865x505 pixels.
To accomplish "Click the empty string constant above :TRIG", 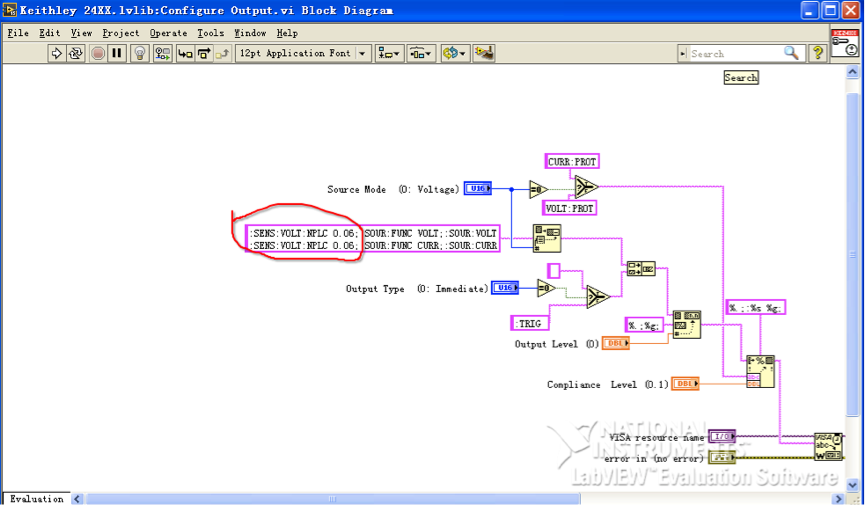I will (554, 270).
